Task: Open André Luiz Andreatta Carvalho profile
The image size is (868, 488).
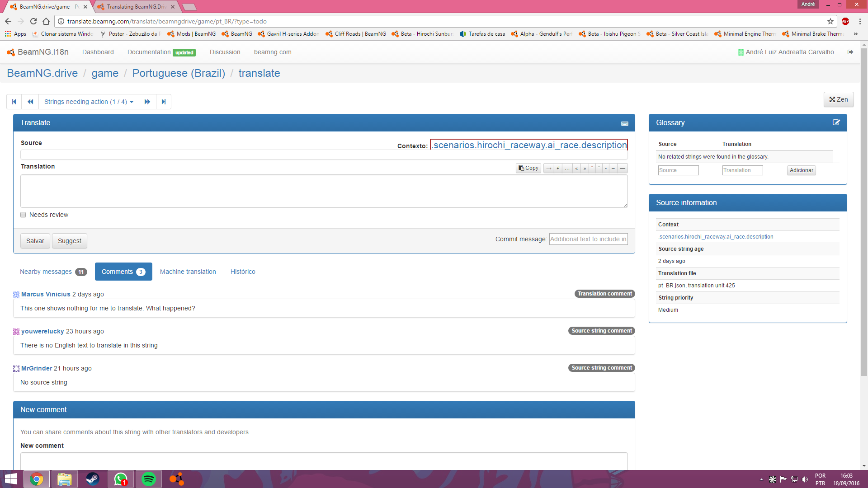Action: tap(786, 52)
